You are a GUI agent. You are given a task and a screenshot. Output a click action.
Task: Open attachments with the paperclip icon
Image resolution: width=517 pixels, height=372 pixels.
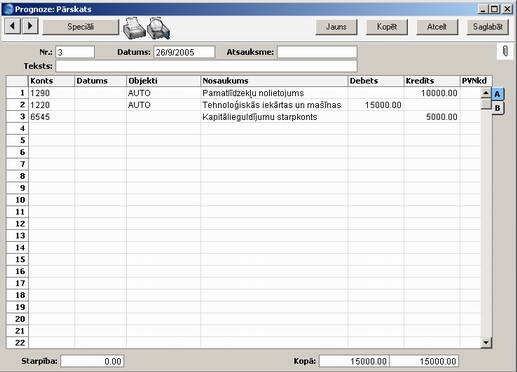(505, 51)
